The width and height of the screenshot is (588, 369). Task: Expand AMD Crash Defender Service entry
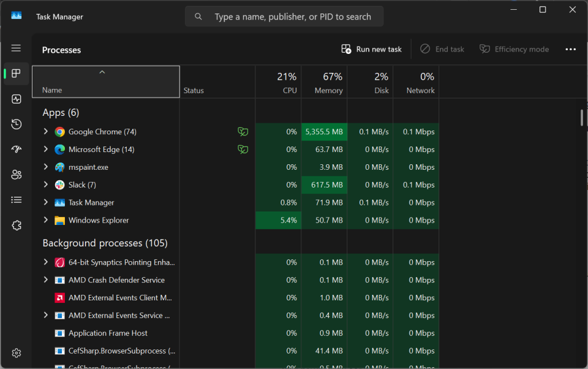click(45, 280)
